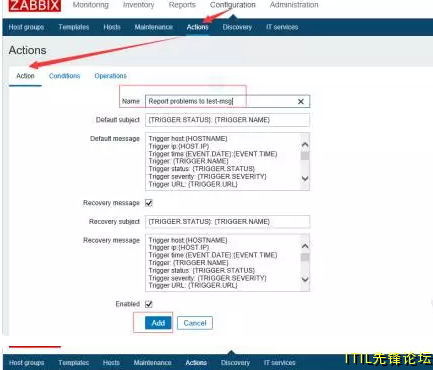Go to the Templates submenu
433x370 pixels.
[74, 27]
